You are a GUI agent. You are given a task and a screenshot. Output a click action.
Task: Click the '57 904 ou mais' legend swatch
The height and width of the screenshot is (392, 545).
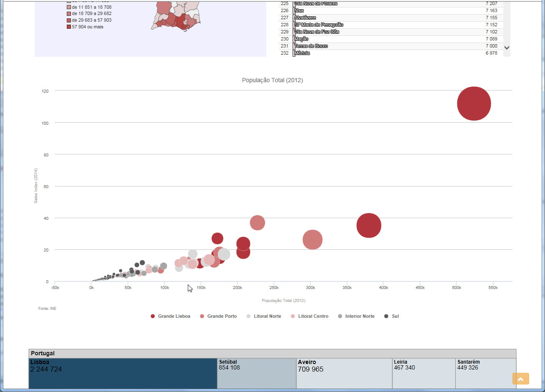click(69, 27)
